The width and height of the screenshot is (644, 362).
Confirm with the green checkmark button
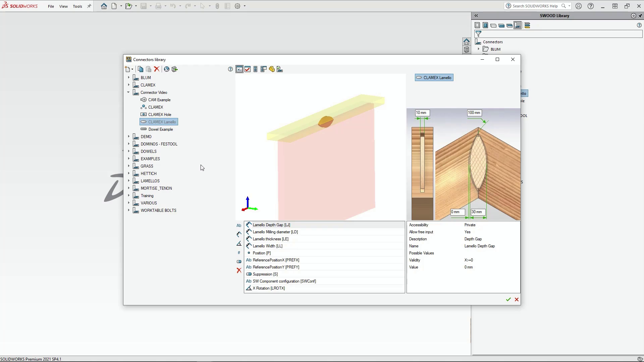tap(508, 299)
